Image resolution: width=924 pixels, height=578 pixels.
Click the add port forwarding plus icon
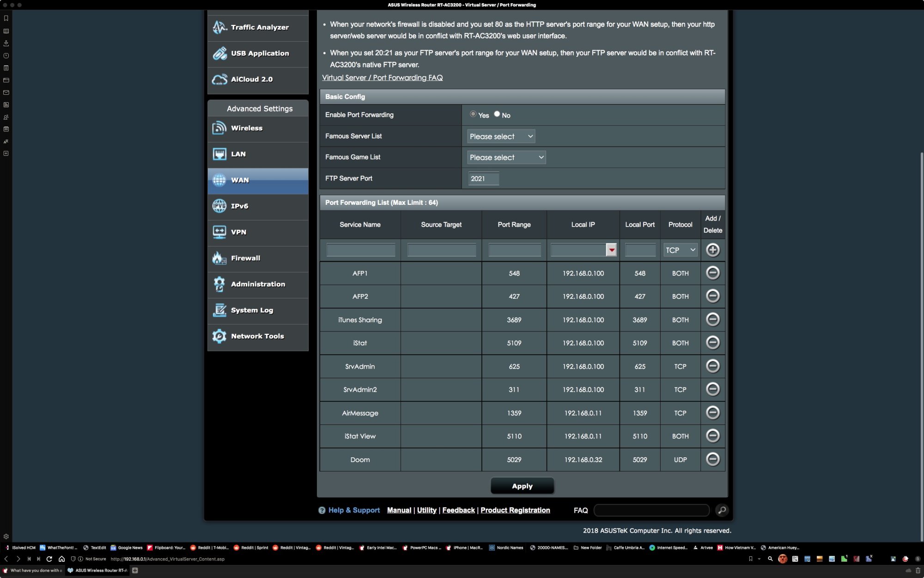pos(712,250)
